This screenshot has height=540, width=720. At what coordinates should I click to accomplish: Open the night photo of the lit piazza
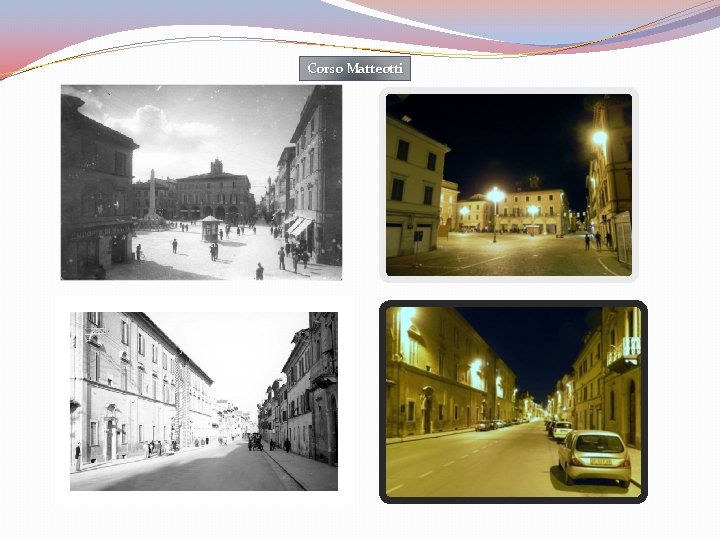click(x=509, y=185)
